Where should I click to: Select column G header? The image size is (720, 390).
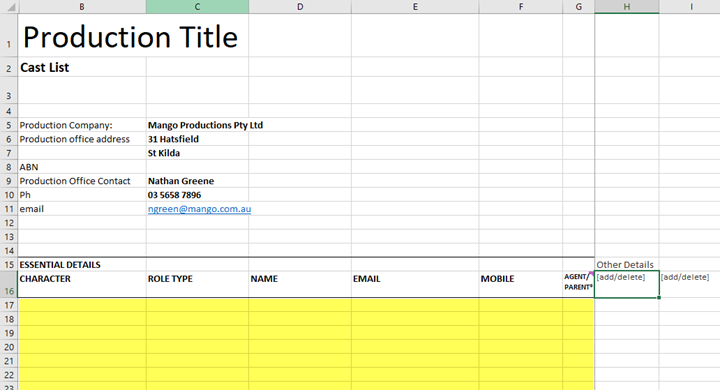(579, 6)
